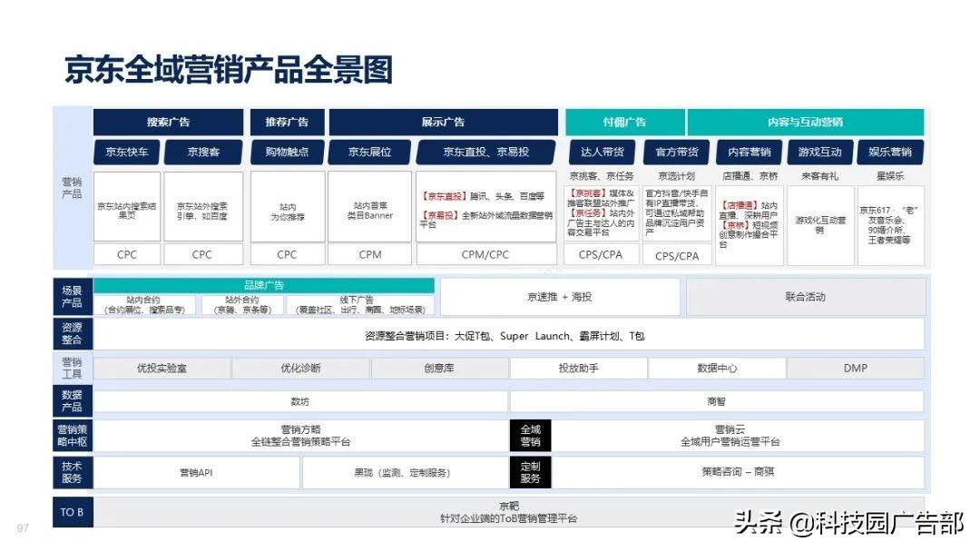Select the 搜索广告 header box
Viewport: 980px width, 552px height.
pos(168,122)
